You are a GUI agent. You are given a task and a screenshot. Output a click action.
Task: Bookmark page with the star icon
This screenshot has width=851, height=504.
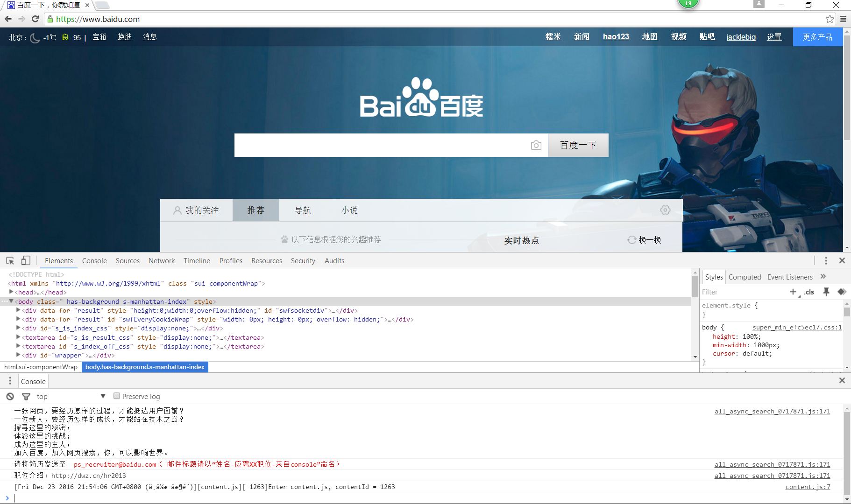coord(830,19)
